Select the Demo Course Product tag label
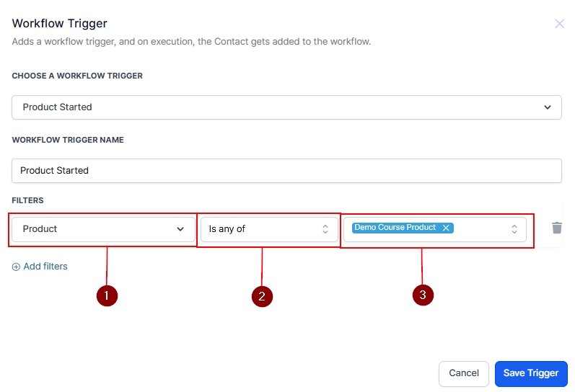 point(395,228)
